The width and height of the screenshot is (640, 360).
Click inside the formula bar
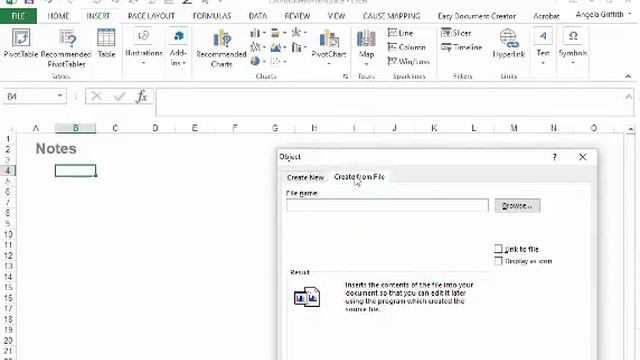[389, 102]
